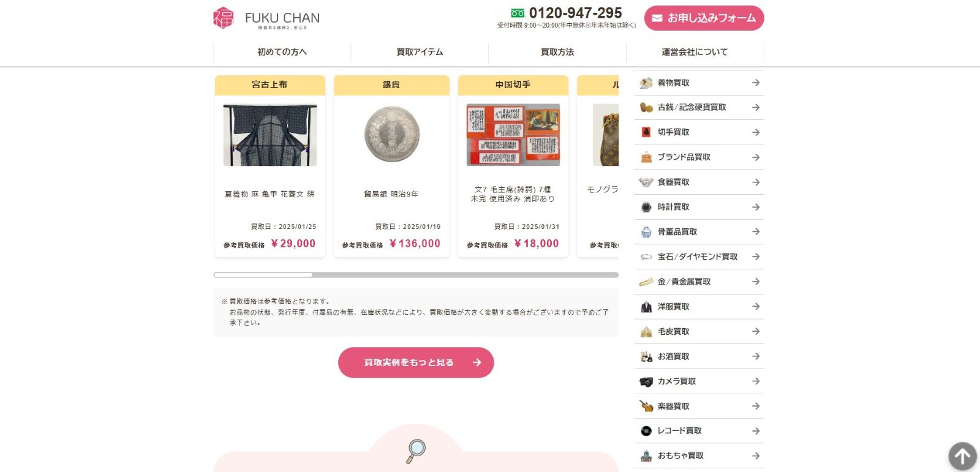Click the red stamp icon in the sidebar
Screen dimensions: 980x472
click(646, 132)
